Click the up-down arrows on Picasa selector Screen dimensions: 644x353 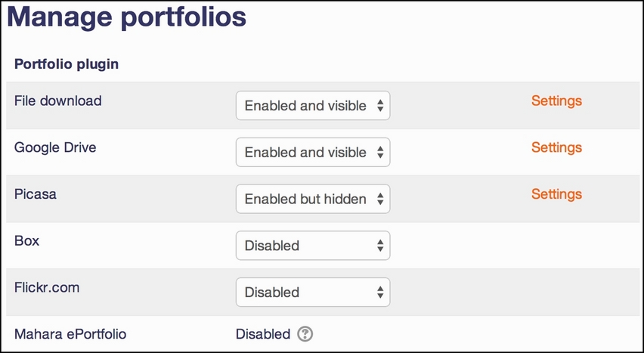point(380,200)
